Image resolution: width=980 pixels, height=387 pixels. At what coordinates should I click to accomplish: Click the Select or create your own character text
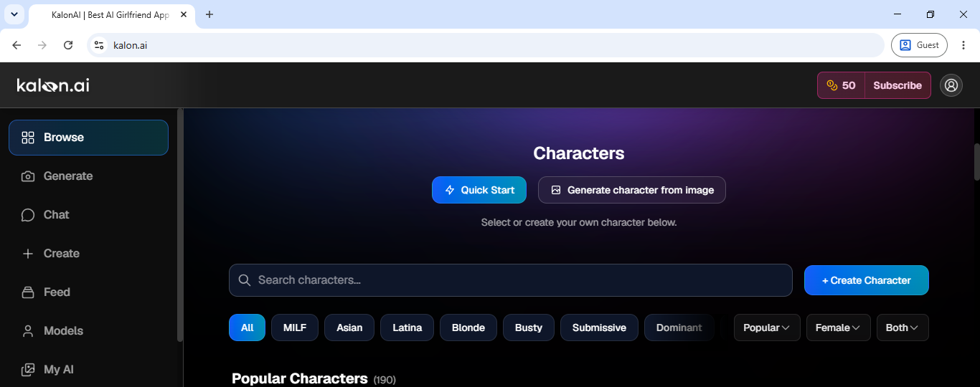coord(579,222)
